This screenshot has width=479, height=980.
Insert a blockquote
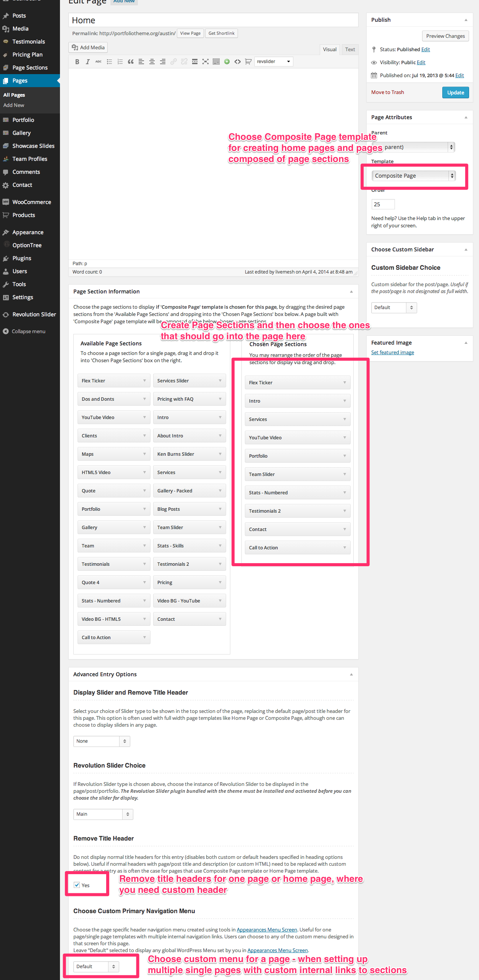(131, 62)
